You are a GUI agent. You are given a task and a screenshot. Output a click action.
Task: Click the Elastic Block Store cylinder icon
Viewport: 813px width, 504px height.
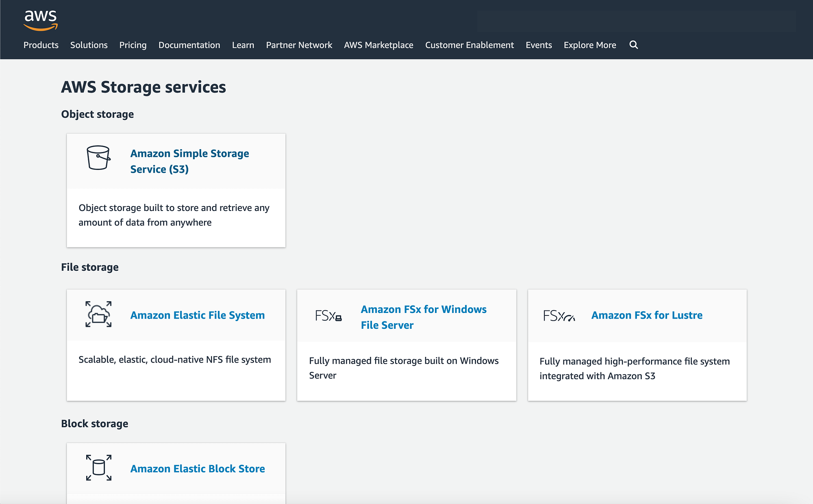click(x=98, y=468)
